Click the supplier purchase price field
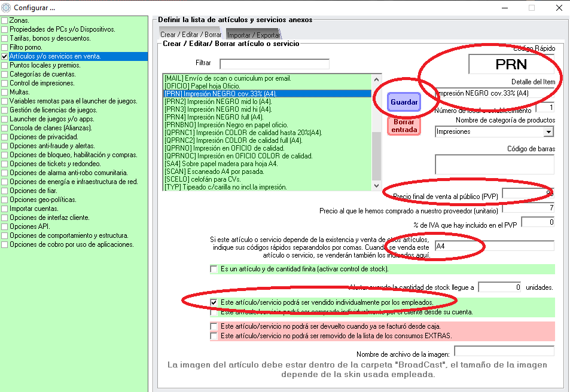Image resolution: width=570 pixels, height=392 pixels. point(528,208)
